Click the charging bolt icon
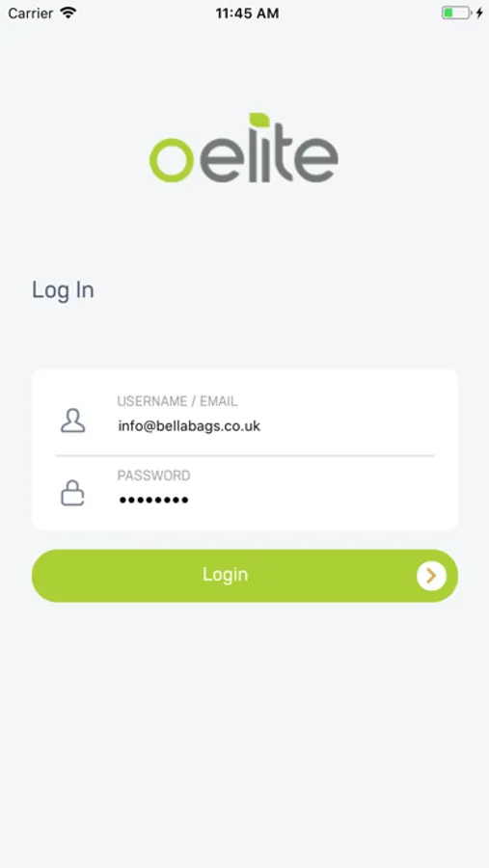This screenshot has height=868, width=489. pyautogui.click(x=479, y=13)
